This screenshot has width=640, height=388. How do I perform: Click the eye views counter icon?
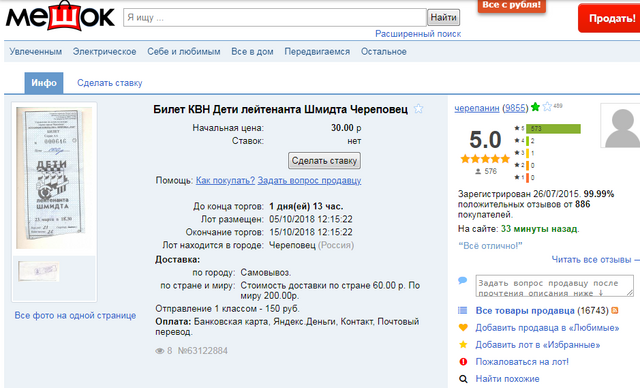[x=159, y=351]
